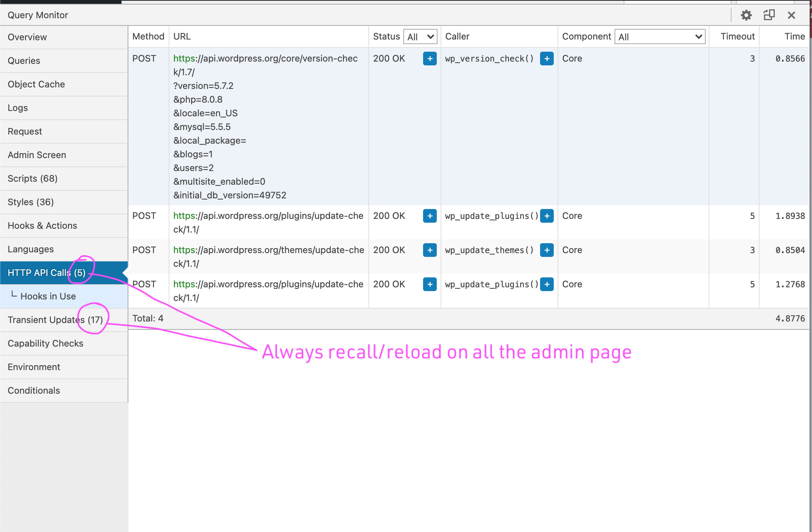Expand caller plus for wp_update_themes()
Image resolution: width=812 pixels, height=532 pixels.
pos(547,250)
